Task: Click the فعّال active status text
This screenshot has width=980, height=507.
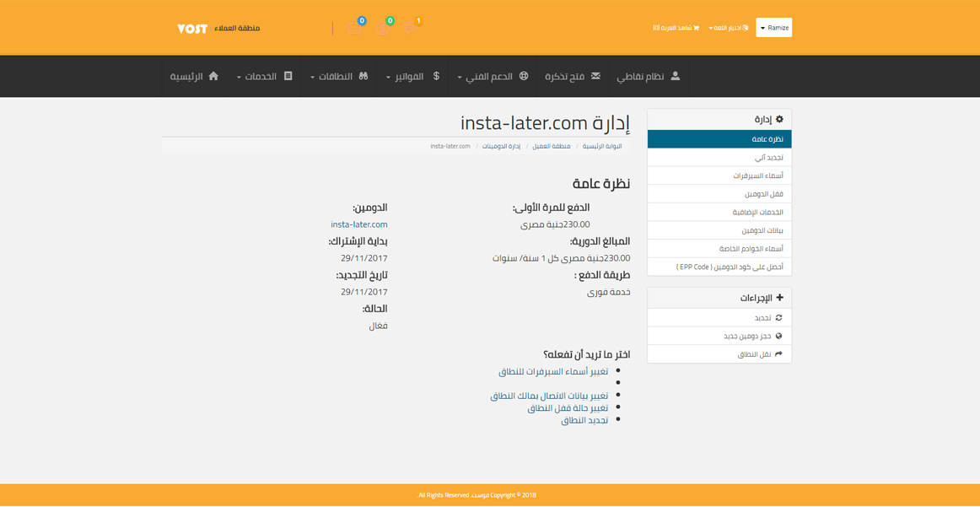Action: point(378,326)
